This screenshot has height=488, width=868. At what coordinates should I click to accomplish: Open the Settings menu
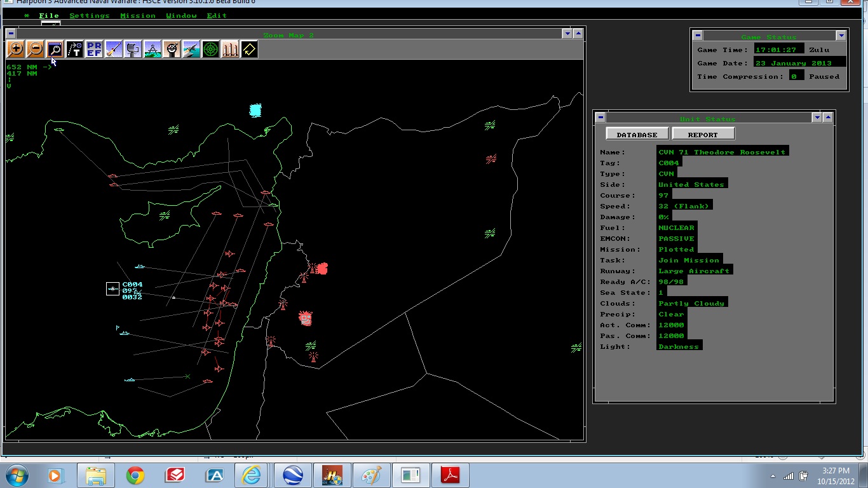point(90,16)
